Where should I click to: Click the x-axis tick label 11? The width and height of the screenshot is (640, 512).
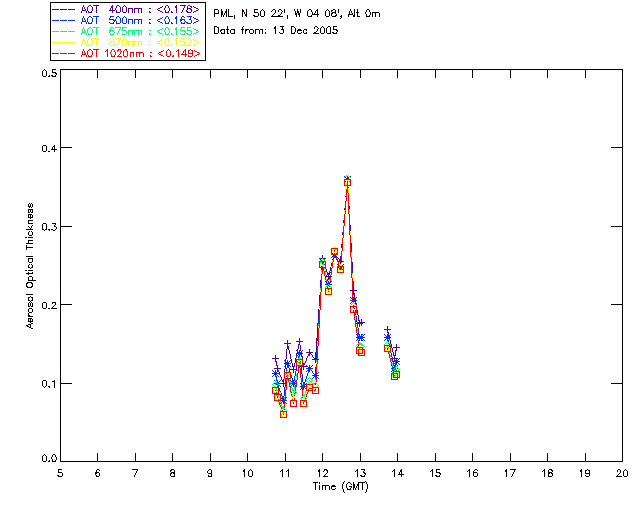point(285,473)
